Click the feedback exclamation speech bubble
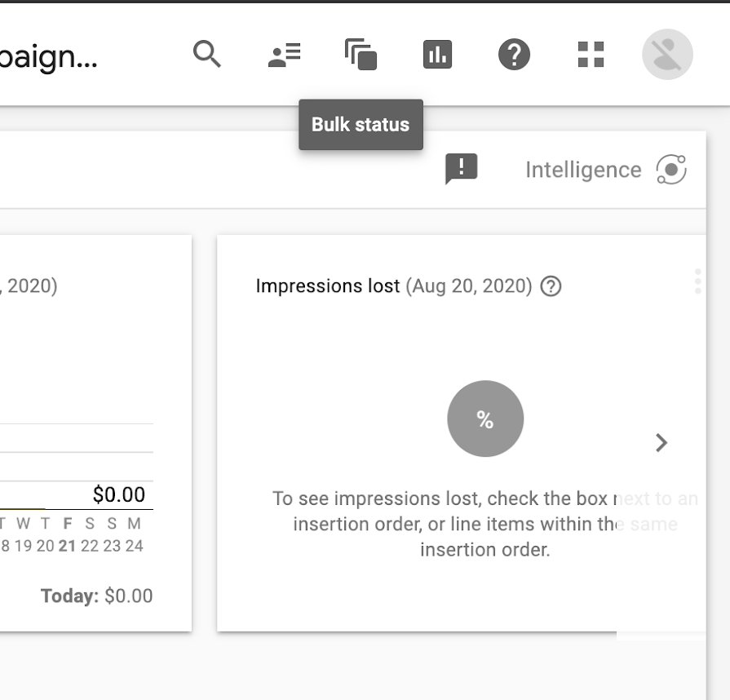This screenshot has height=700, width=730. [x=461, y=169]
